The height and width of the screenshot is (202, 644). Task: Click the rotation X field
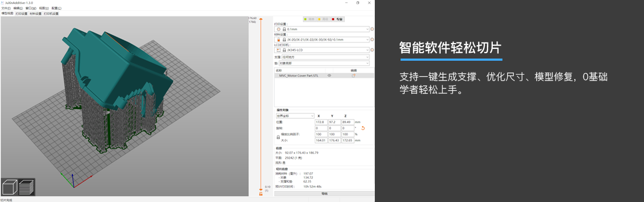click(321, 128)
